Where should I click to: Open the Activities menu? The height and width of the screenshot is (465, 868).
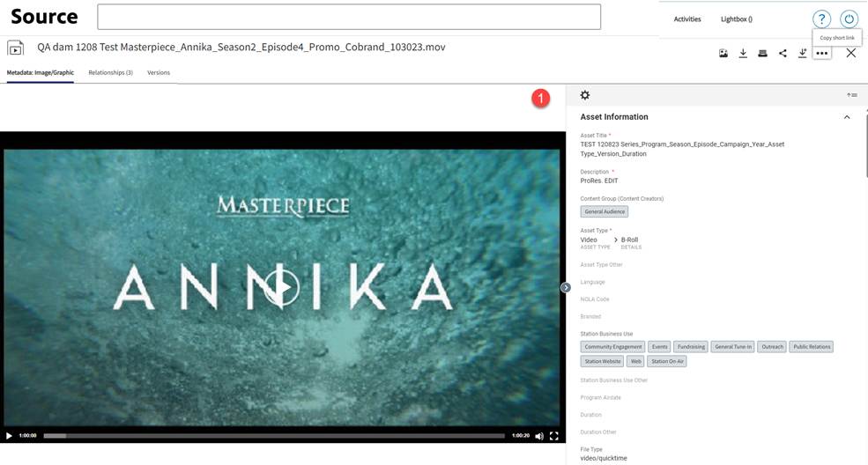(x=687, y=18)
